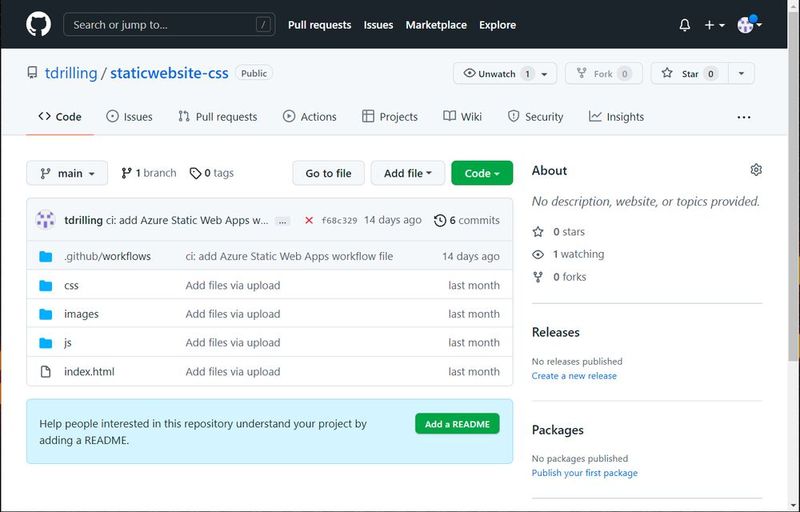
Task: Open About settings gear icon
Action: 756,170
